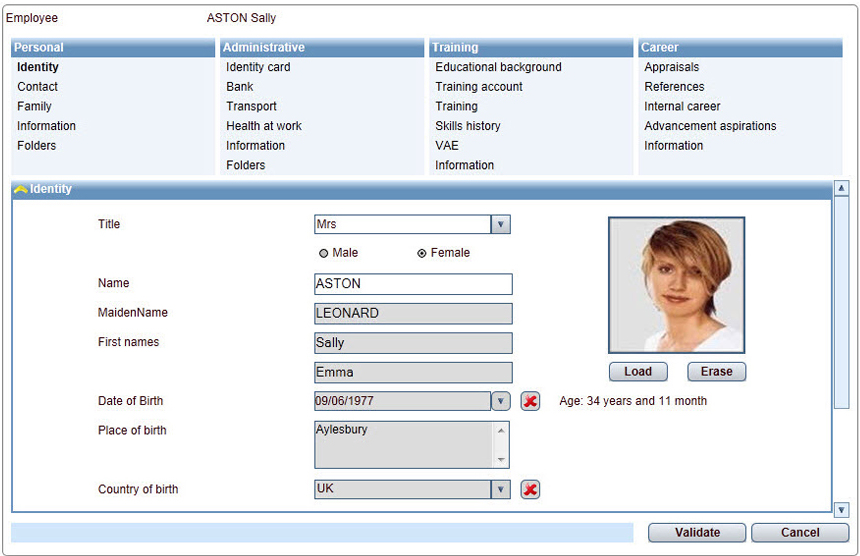The height and width of the screenshot is (556, 860).
Task: Click the Training column header
Action: tap(531, 48)
